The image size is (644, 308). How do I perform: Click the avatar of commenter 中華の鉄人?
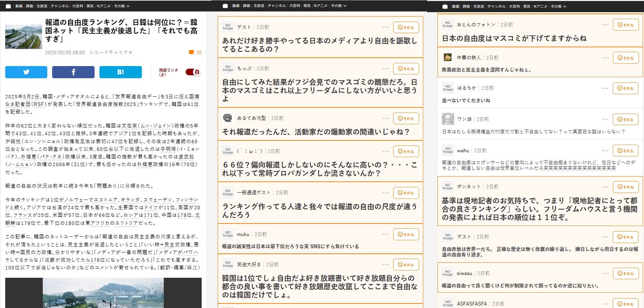tap(448, 57)
